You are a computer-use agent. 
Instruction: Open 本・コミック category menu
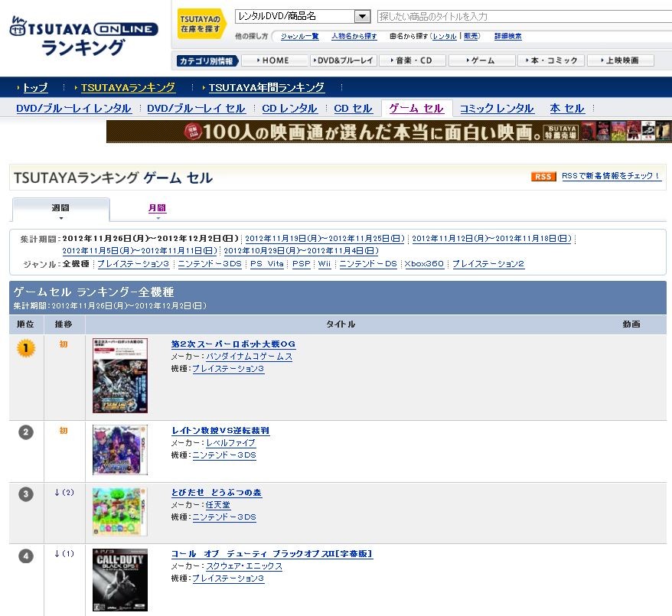click(x=551, y=60)
